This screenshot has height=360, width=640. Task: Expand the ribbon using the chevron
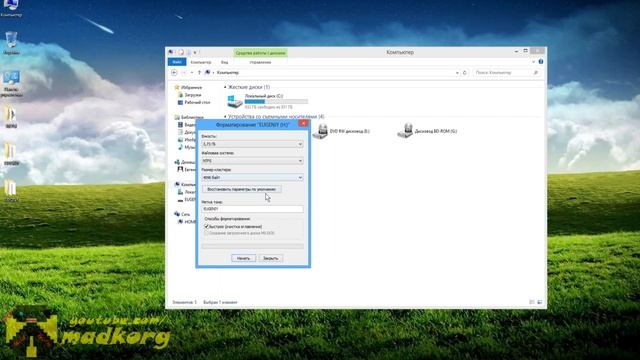533,62
